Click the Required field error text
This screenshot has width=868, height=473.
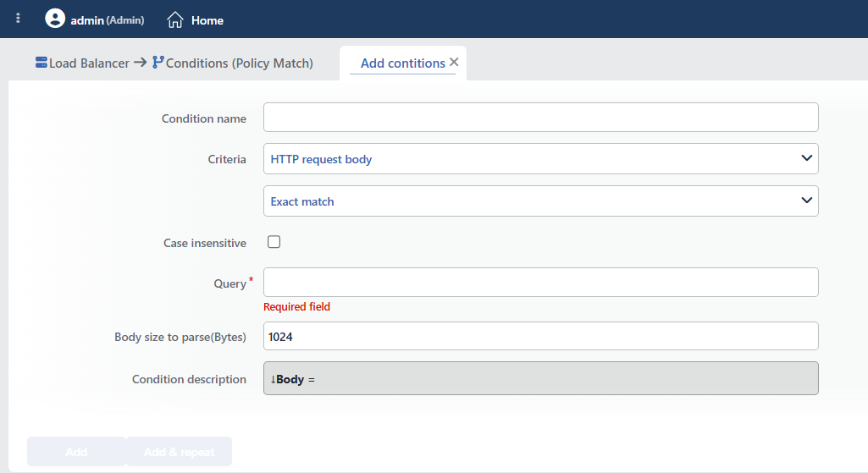pos(296,306)
